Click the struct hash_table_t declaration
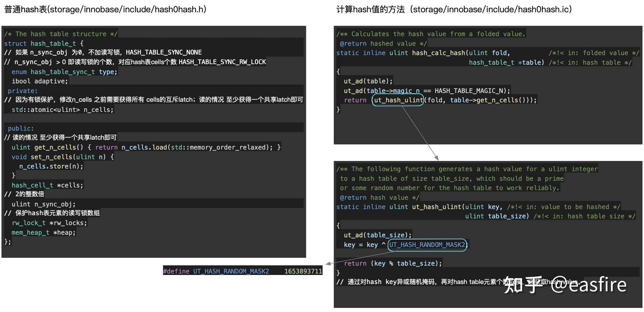Screen dimensions: 644x312 point(41,43)
